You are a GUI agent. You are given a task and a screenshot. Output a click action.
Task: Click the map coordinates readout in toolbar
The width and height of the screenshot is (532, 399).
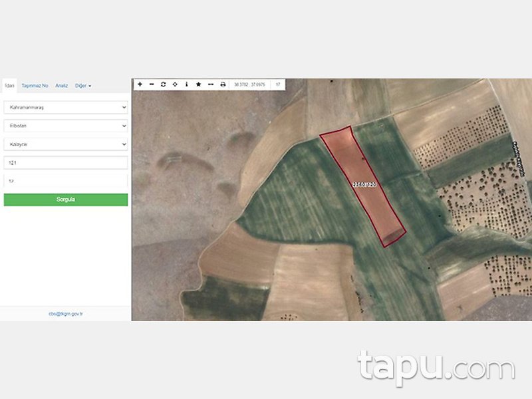(250, 84)
